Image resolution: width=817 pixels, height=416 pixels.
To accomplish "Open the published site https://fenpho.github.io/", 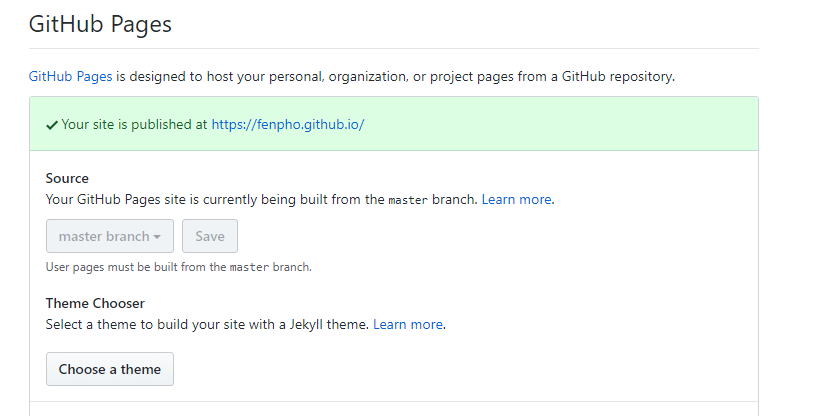I will pos(288,125).
